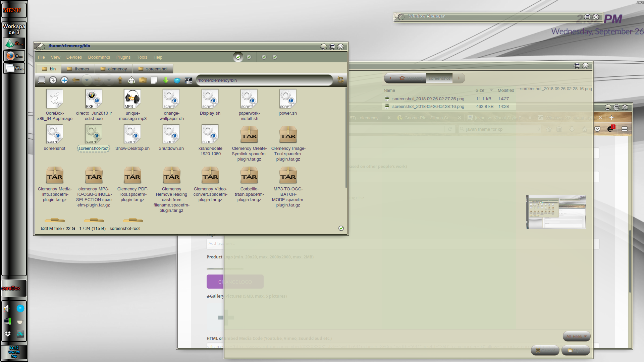Click the Name column header

(389, 90)
